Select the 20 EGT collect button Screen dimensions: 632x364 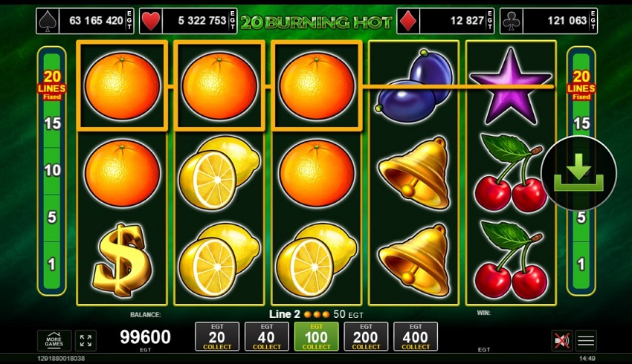tap(217, 337)
